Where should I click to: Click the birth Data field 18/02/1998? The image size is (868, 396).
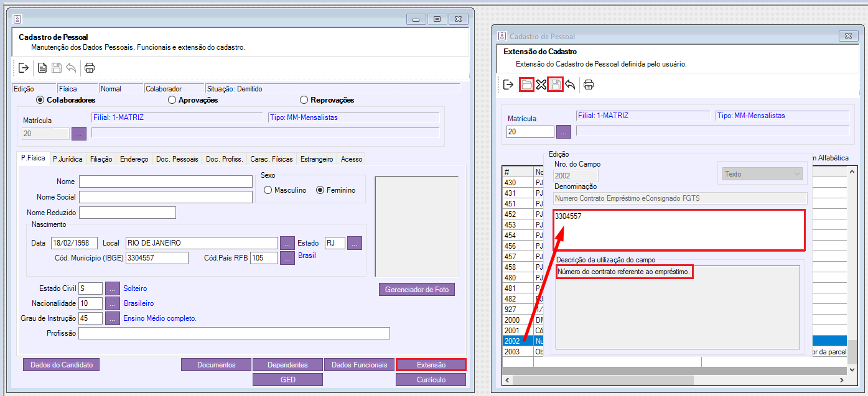coord(75,243)
